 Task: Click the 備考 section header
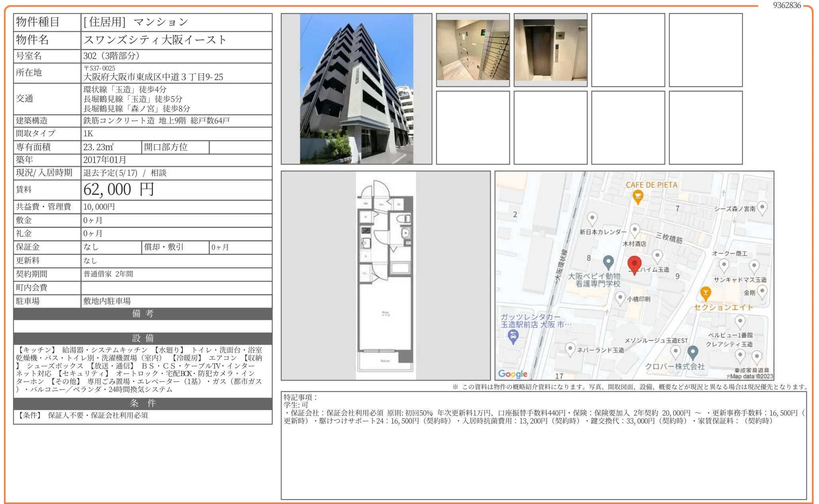[142, 314]
